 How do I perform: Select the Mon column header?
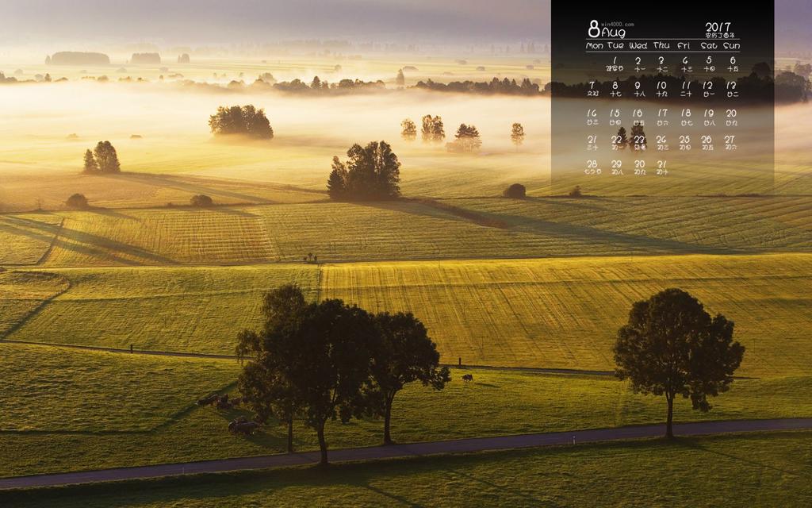[594, 46]
